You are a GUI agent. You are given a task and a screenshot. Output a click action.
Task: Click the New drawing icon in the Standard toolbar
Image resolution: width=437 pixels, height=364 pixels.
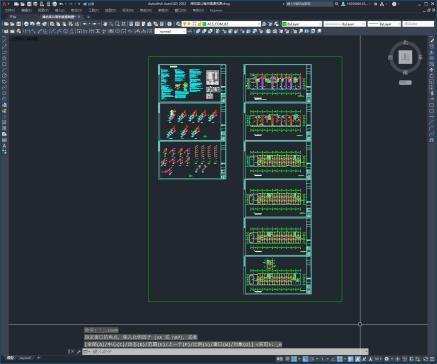pos(6,24)
